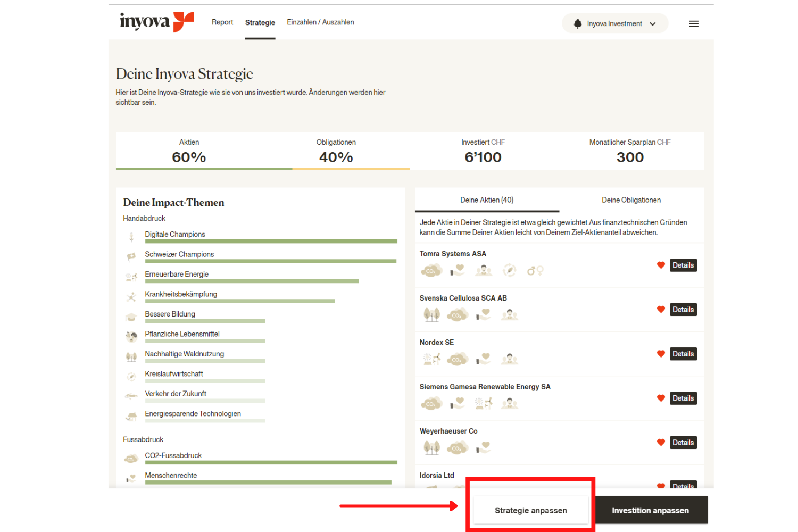This screenshot has height=532, width=798.
Task: Click the Kreislaufwirtschaft theme label
Action: [x=174, y=374]
